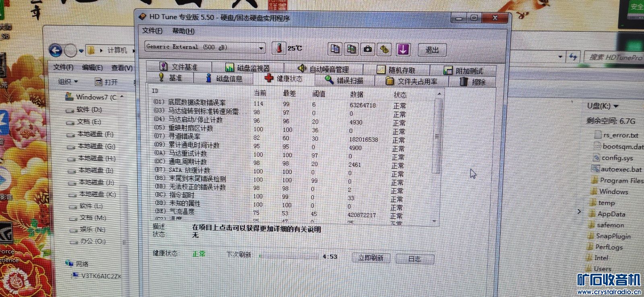Switch to the 随机存取 tab
Viewport: 644px width, 297px height.
click(x=396, y=70)
